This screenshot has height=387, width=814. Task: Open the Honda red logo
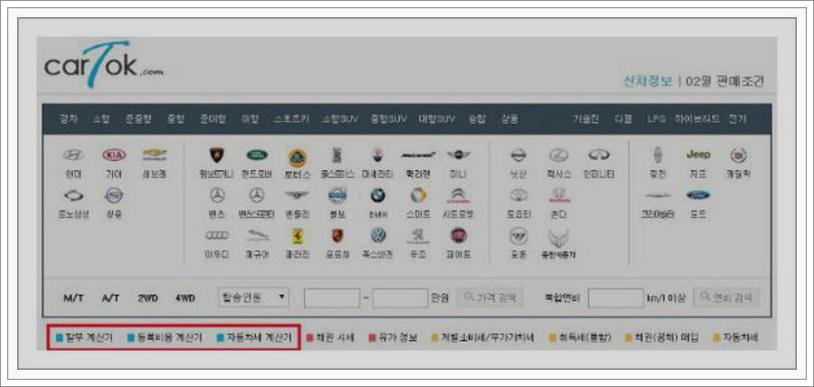tap(559, 195)
